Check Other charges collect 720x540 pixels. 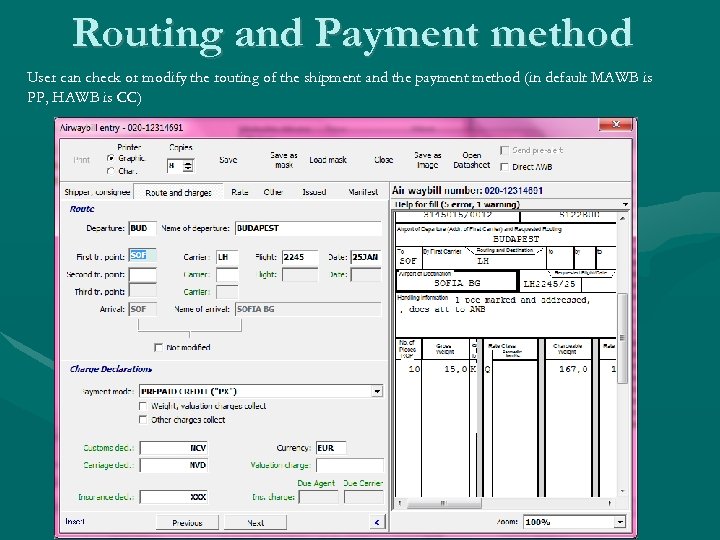tap(143, 420)
